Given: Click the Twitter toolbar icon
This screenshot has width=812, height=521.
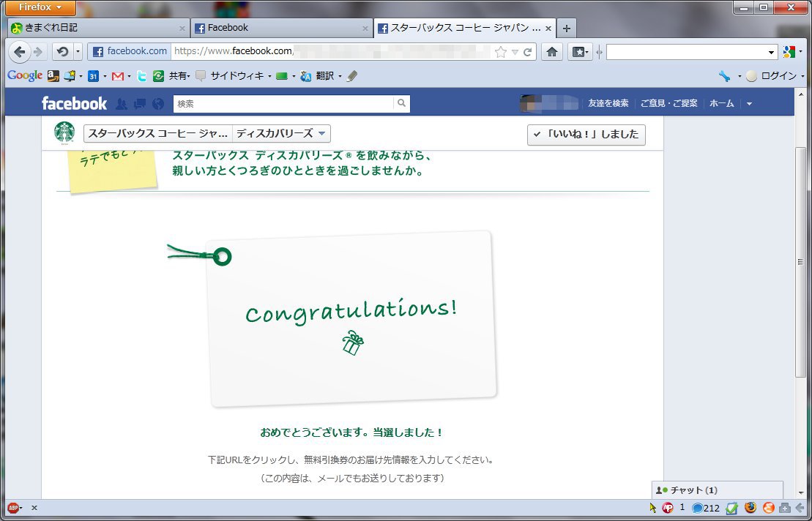Looking at the screenshot, I should coord(141,77).
